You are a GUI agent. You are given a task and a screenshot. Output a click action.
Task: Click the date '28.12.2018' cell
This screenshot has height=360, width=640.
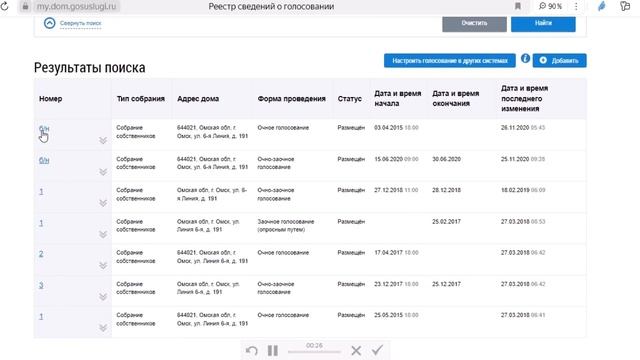(447, 190)
